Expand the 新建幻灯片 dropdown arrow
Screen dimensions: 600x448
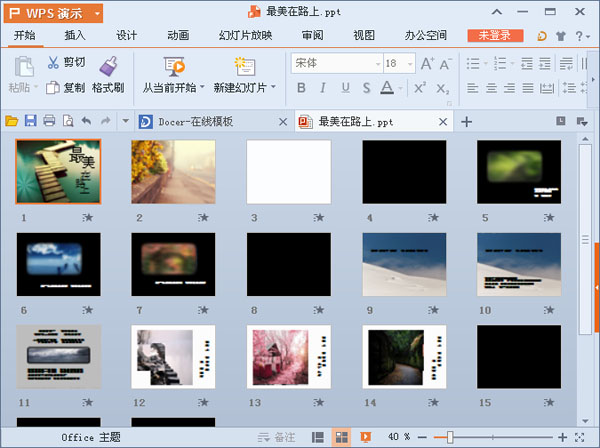tap(273, 87)
